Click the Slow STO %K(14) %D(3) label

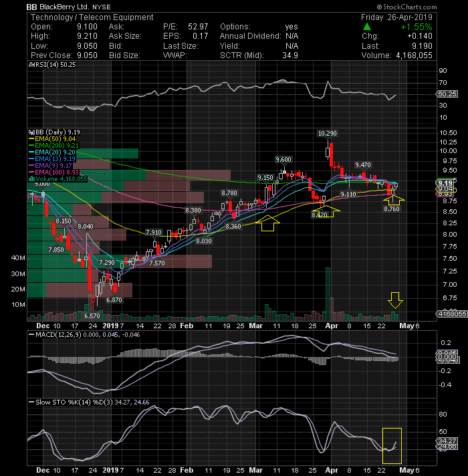click(x=74, y=402)
